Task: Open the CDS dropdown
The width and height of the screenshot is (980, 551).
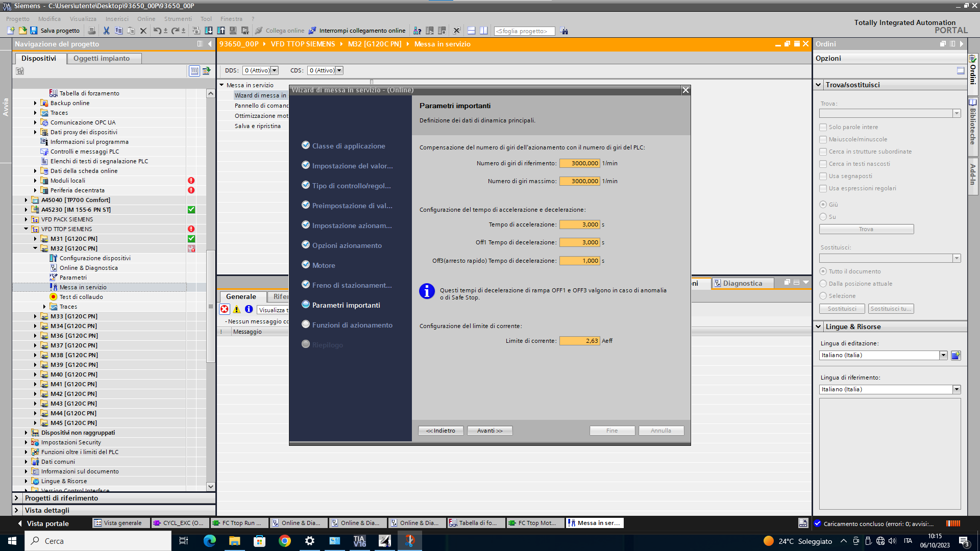Action: click(x=339, y=70)
